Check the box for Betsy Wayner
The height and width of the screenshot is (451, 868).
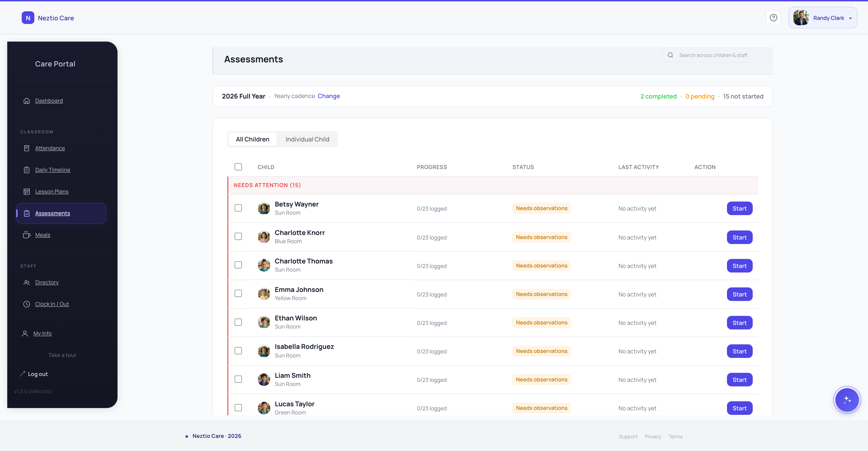pyautogui.click(x=238, y=208)
